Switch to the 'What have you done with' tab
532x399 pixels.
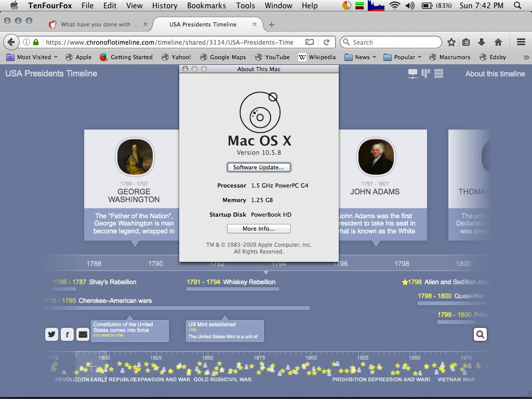point(98,24)
